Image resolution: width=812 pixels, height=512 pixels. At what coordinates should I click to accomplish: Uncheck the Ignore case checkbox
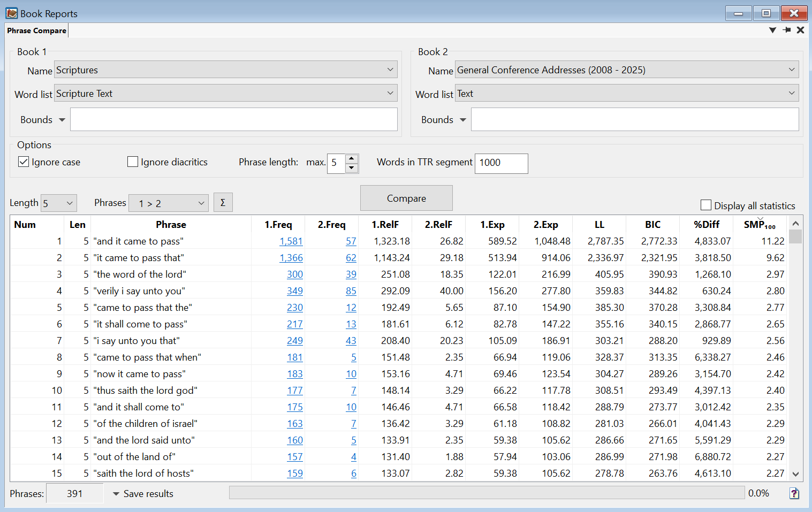24,162
